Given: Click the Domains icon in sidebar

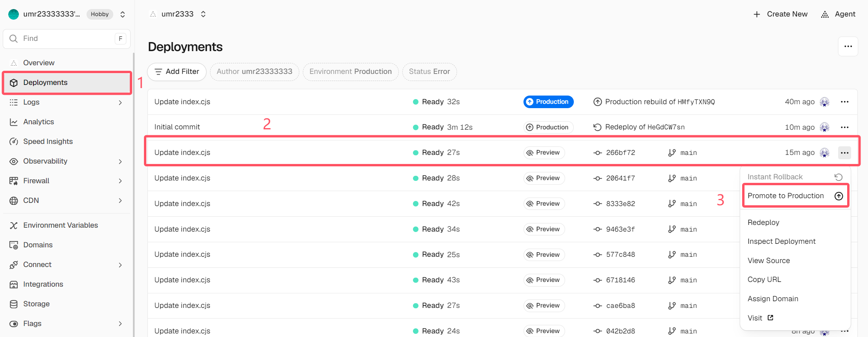Looking at the screenshot, I should 14,245.
